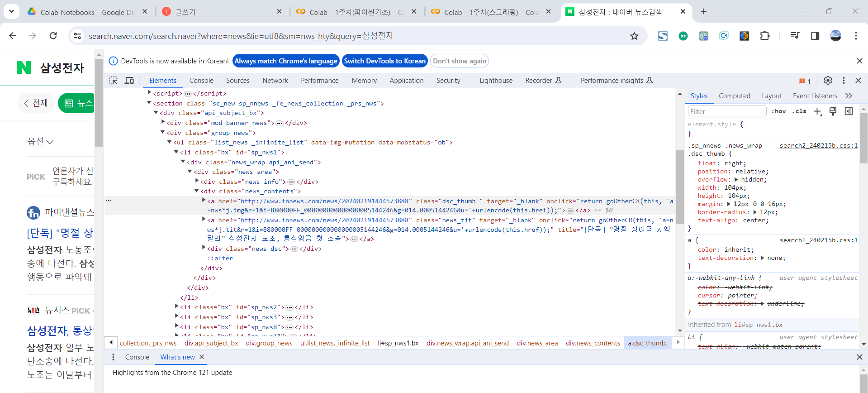Toggle the device toolbar icon
The image size is (868, 393).
(129, 81)
